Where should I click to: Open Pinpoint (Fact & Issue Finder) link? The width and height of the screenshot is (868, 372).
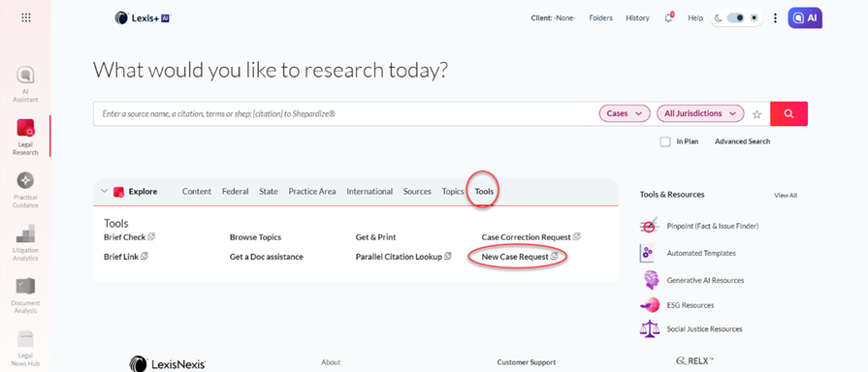(713, 226)
